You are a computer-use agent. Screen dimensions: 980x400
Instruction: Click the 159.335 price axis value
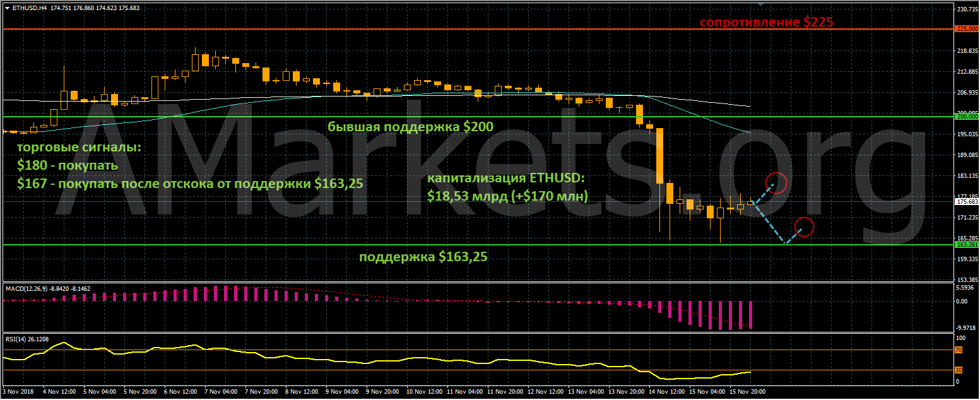pyautogui.click(x=967, y=259)
